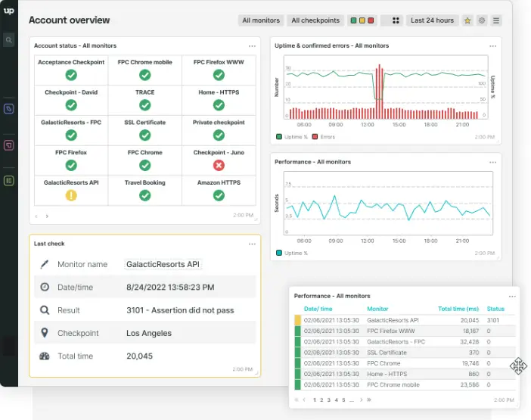
Task: Open the sidebar search icon
Action: [9, 40]
